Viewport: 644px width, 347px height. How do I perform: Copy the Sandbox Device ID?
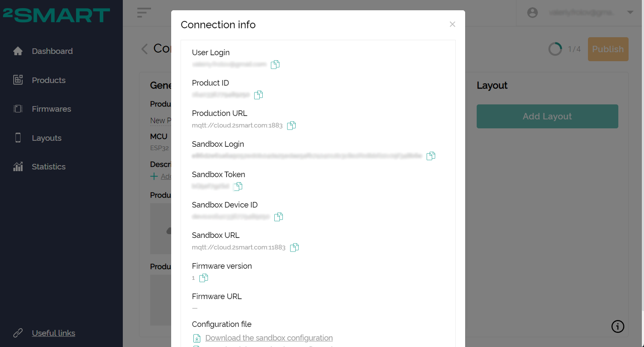[279, 217]
